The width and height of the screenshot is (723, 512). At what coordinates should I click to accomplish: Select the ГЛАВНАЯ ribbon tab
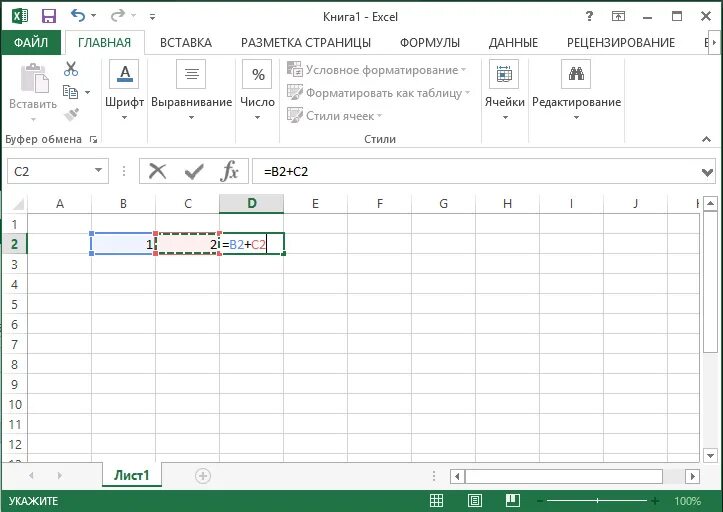point(105,42)
